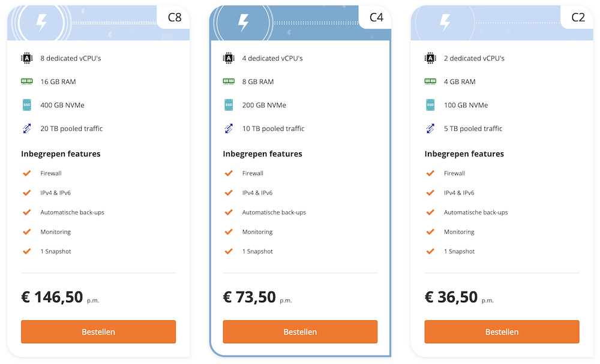Image resolution: width=600 pixels, height=364 pixels.
Task: Click the RAM icon next to 4 GB RAM
Action: [430, 82]
